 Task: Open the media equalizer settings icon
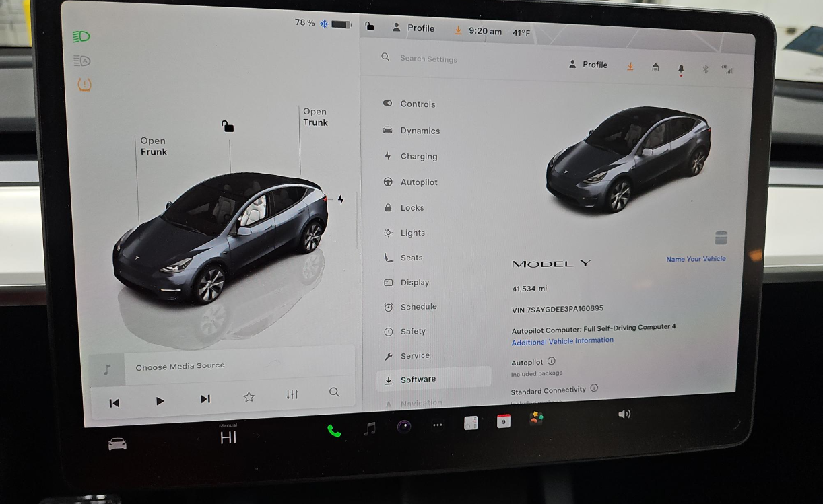(x=292, y=395)
